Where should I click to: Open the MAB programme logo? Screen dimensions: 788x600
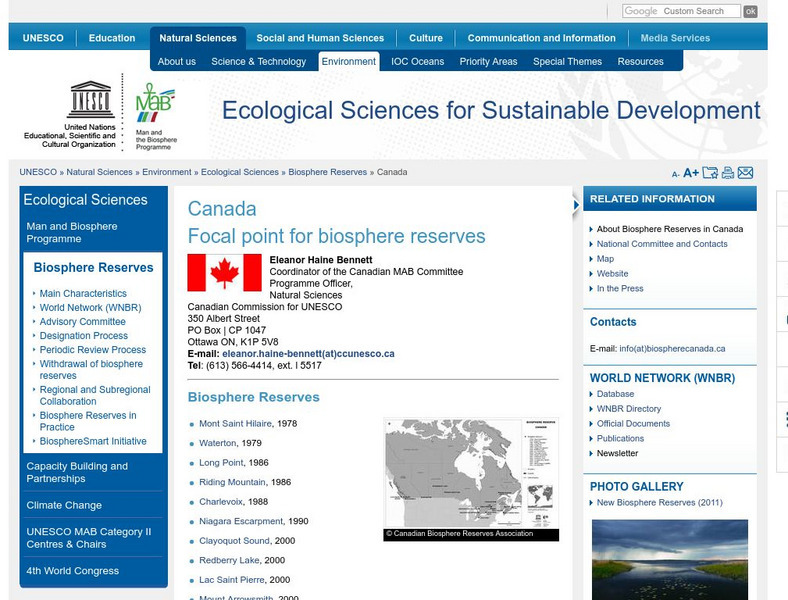pos(154,103)
